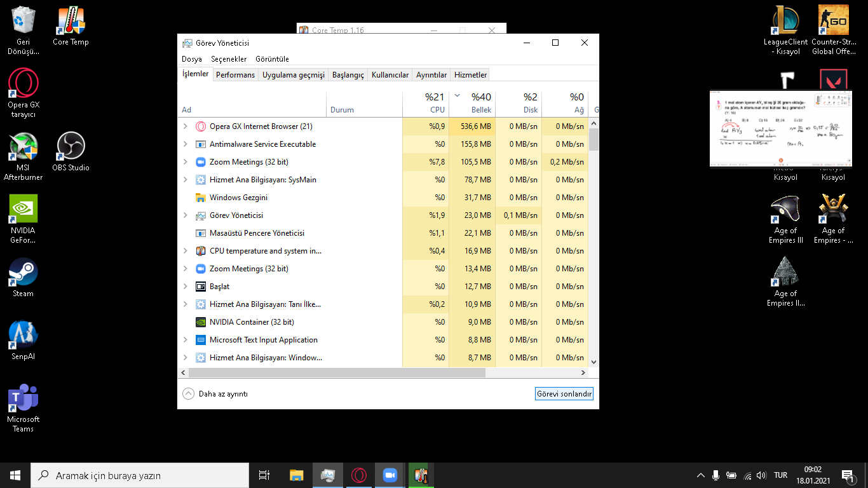Open the Age of Empires II pyramid icon
Image resolution: width=868 pixels, height=488 pixels.
coord(785,281)
